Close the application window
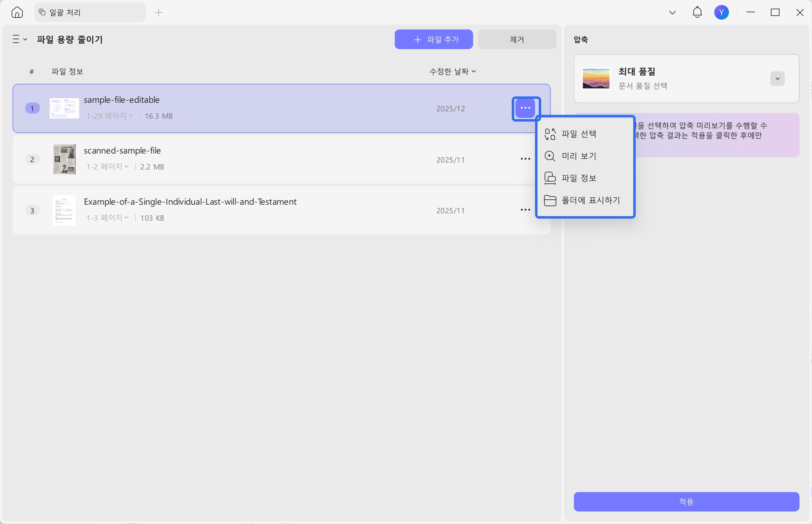The image size is (812, 524). point(800,12)
